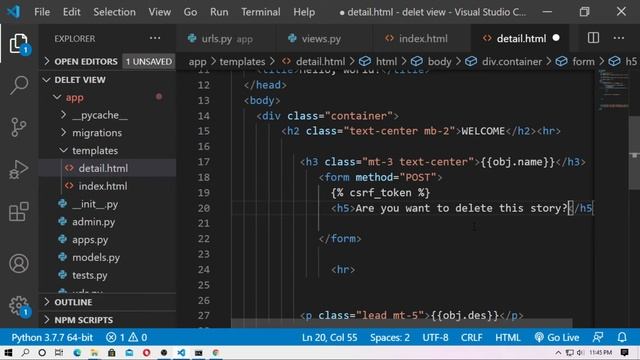
Task: Show hidden system tray icons
Action: (x=558, y=353)
